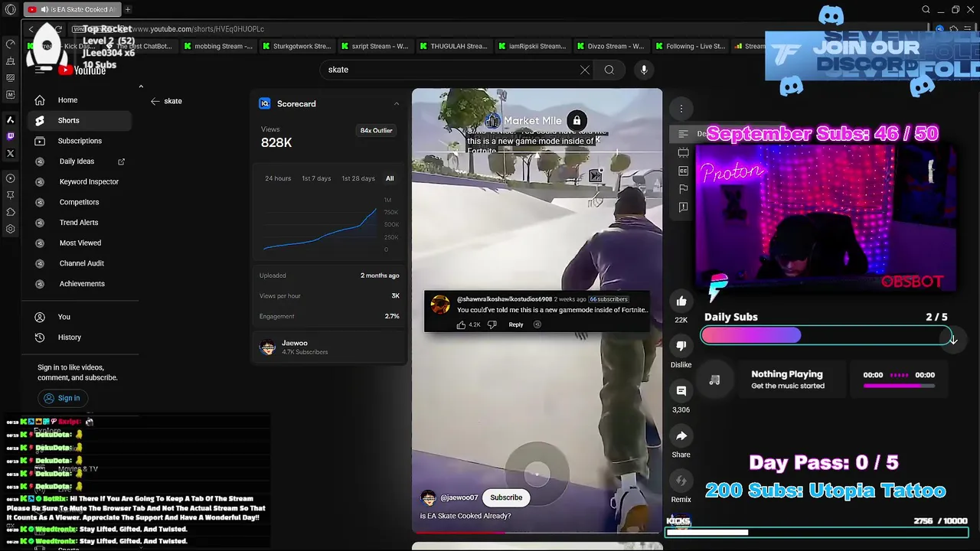Screen dimensions: 980x551
Task: Open the Description icon in the short's menu
Action: [x=683, y=134]
